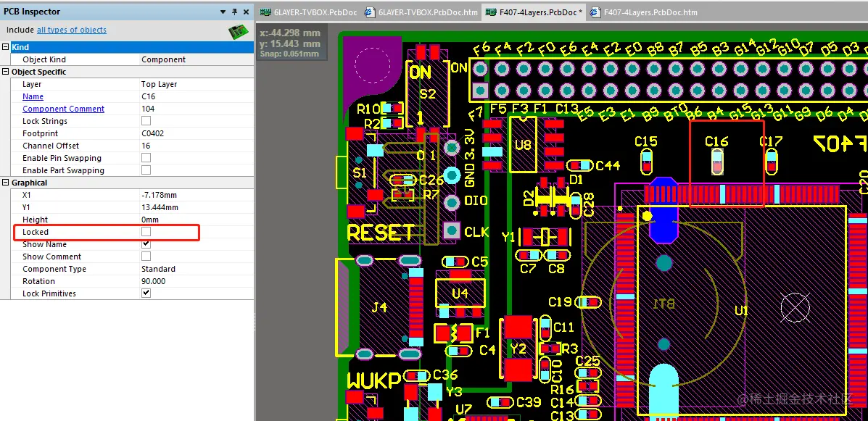Uncheck the Show Name checkbox

tap(146, 244)
